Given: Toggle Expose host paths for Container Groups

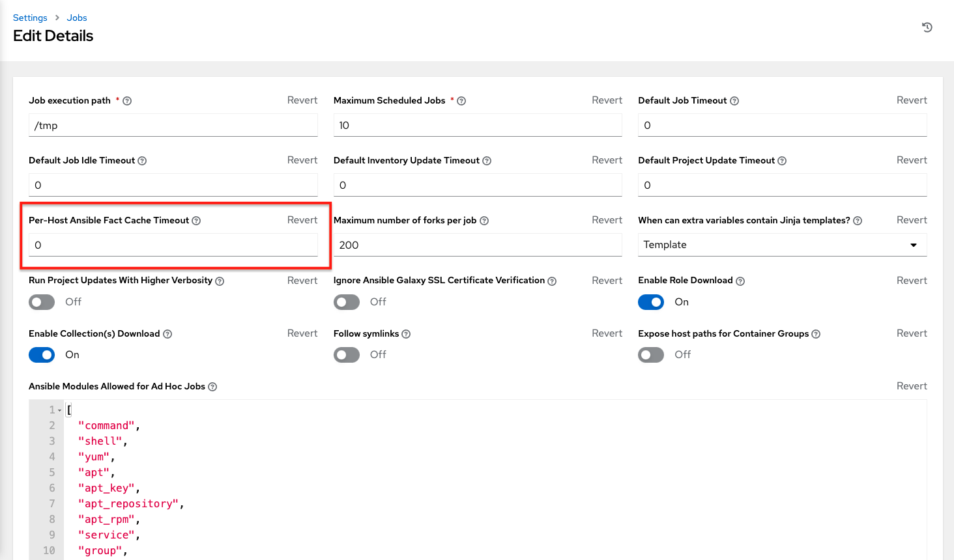Looking at the screenshot, I should click(650, 355).
